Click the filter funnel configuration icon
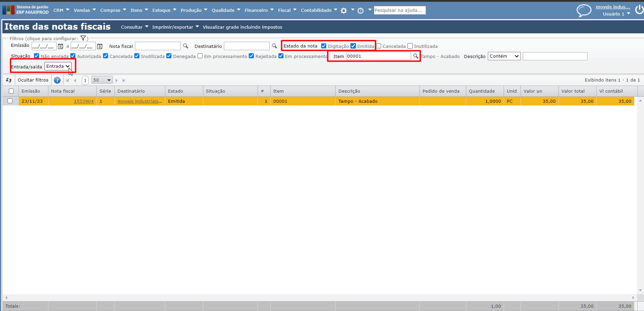This screenshot has width=644, height=311. (83, 38)
